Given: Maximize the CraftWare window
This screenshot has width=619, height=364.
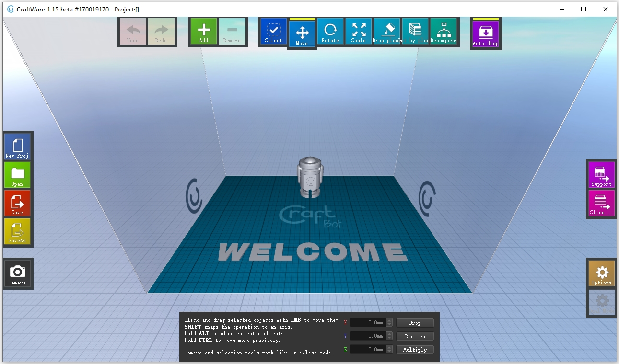Looking at the screenshot, I should point(584,9).
